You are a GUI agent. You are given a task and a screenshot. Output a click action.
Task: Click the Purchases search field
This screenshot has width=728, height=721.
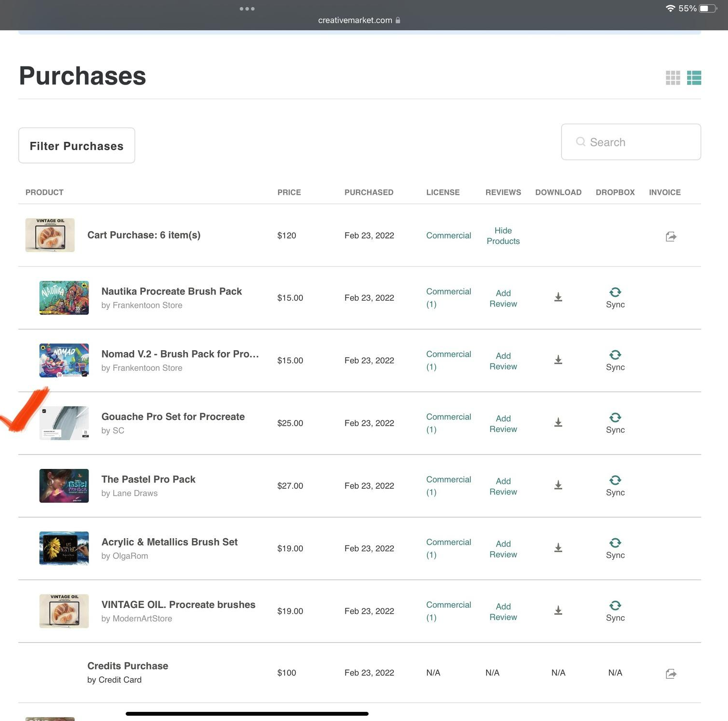pos(630,142)
